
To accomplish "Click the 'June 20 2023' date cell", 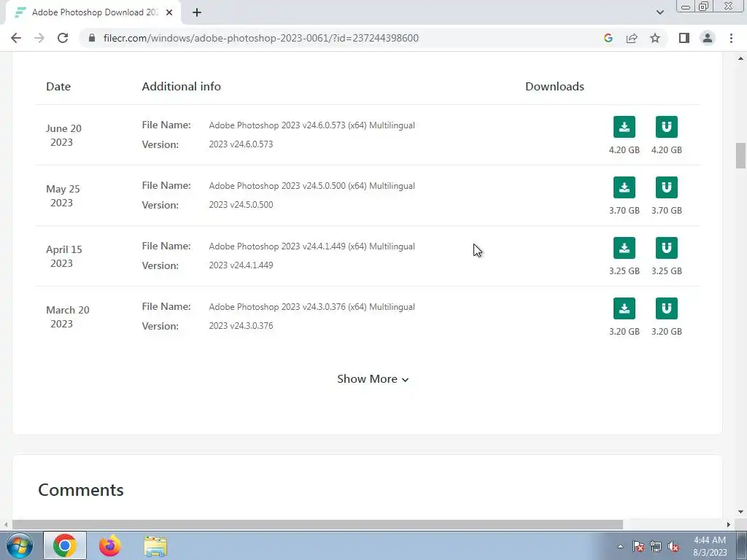I will point(63,135).
